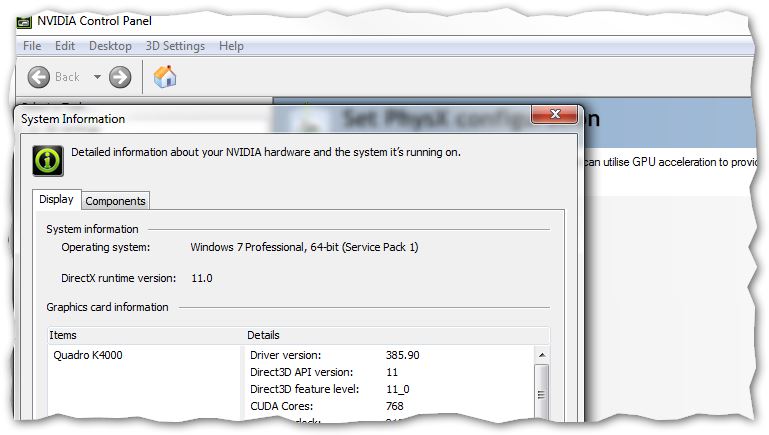Viewport: 769px width, 435px height.
Task: Click the Back label in toolbar
Action: (67, 77)
